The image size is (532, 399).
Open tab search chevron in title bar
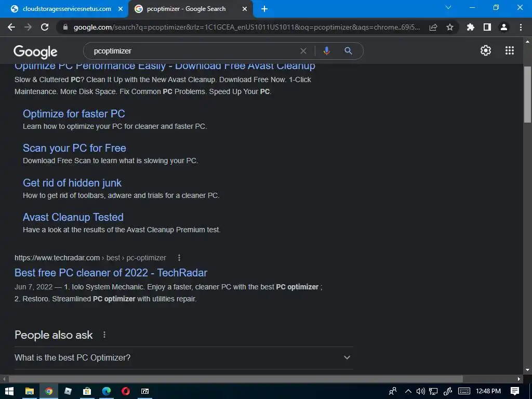pyautogui.click(x=448, y=7)
